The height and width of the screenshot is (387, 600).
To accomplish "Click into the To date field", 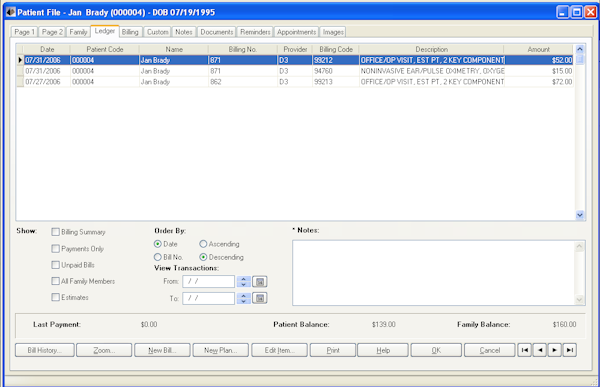I will pos(209,298).
